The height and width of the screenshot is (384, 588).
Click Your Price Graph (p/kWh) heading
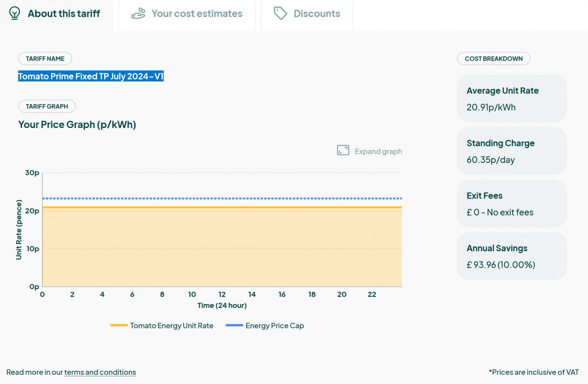click(77, 125)
